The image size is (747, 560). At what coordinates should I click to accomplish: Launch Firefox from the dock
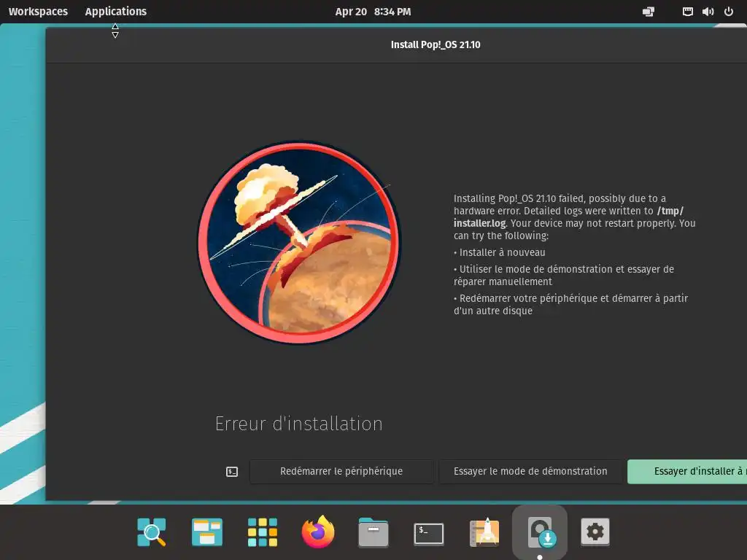(318, 532)
